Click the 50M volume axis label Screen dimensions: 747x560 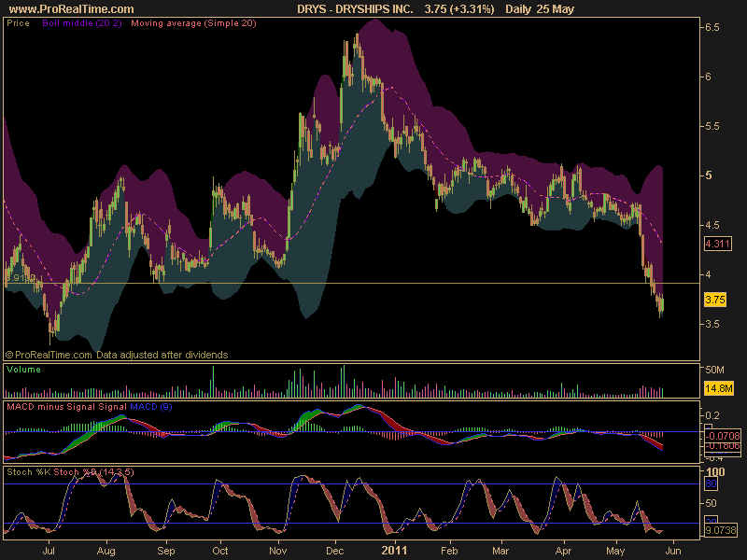coord(714,370)
